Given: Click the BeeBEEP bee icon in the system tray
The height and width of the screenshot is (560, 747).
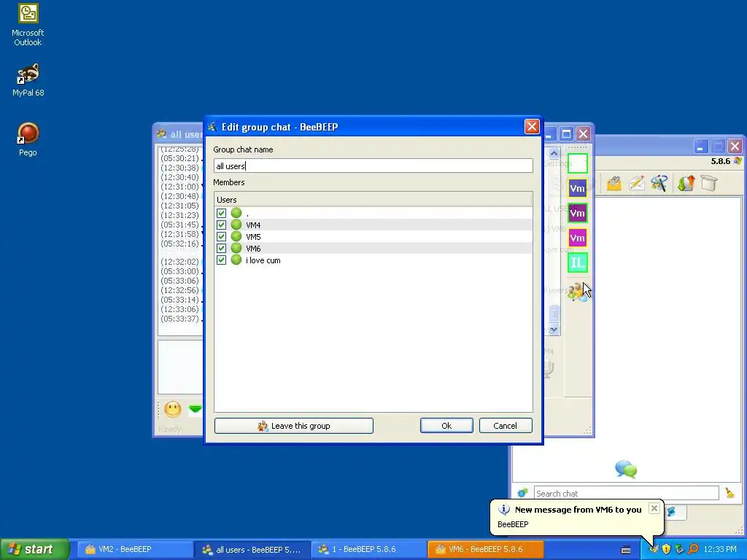Looking at the screenshot, I should [x=654, y=549].
